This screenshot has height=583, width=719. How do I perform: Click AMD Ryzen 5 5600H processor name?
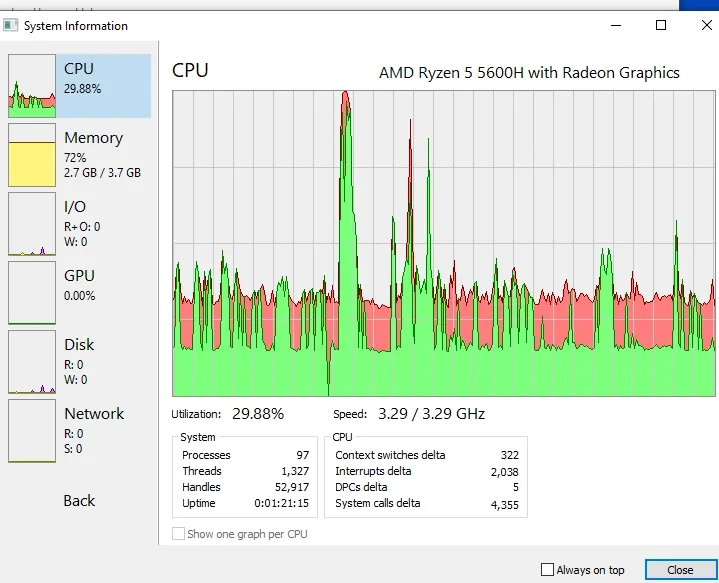(x=529, y=73)
